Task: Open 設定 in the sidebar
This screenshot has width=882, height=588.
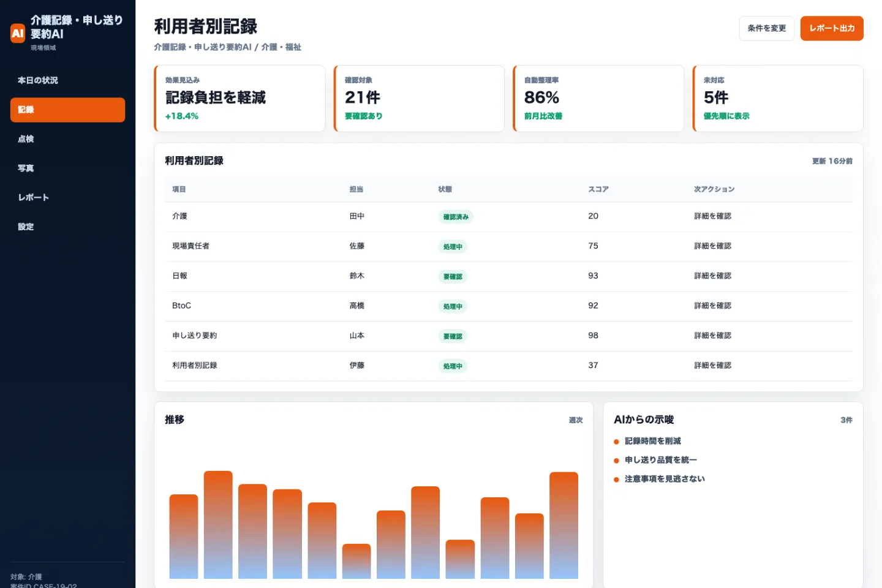Action: (x=67, y=227)
